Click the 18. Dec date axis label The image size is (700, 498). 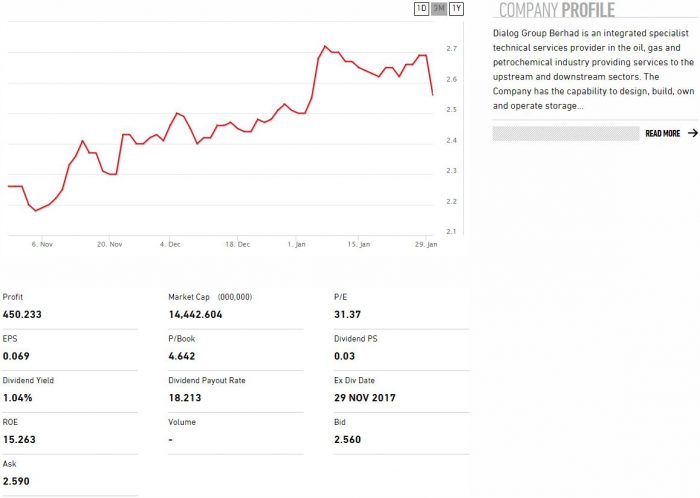(x=237, y=243)
